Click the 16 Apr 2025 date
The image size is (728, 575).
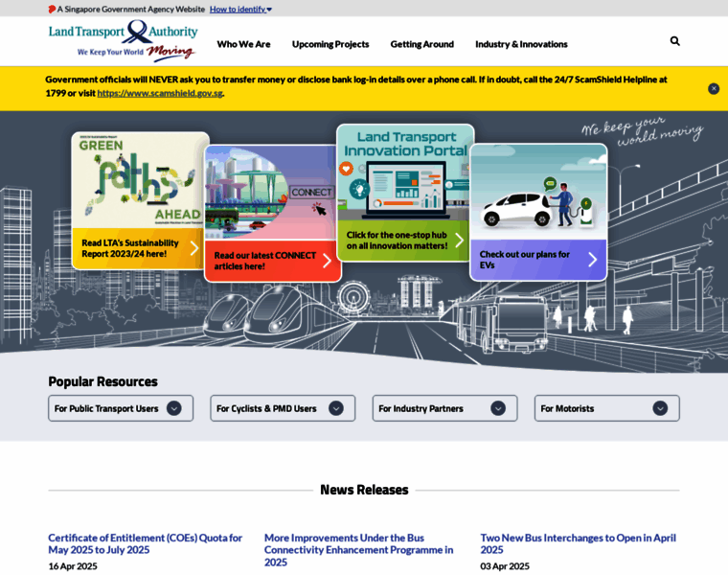point(73,566)
